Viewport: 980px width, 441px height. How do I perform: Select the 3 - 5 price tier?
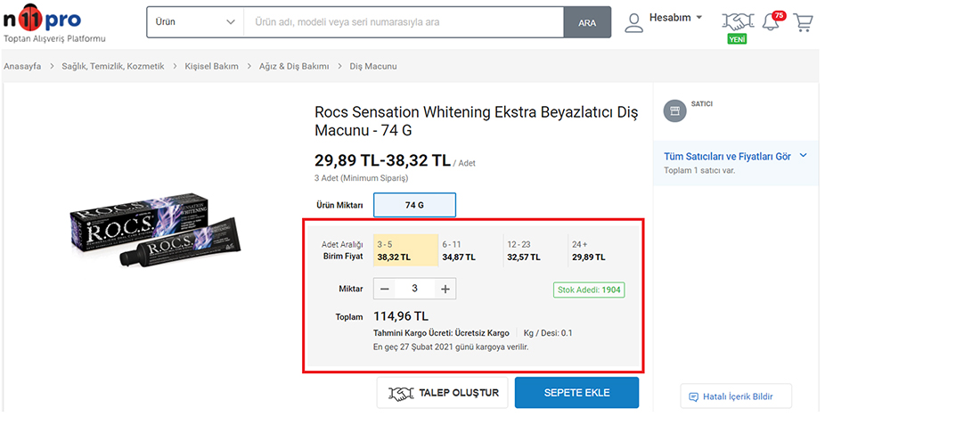[405, 250]
